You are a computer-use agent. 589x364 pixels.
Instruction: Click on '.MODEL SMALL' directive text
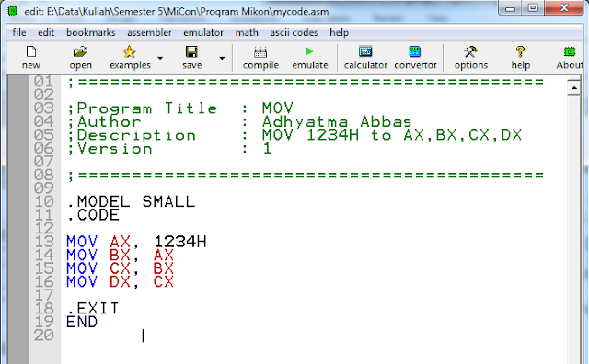pyautogui.click(x=131, y=202)
